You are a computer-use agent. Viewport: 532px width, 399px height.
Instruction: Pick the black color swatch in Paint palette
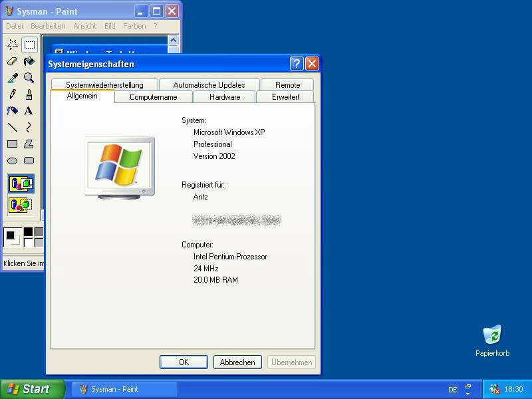28,231
